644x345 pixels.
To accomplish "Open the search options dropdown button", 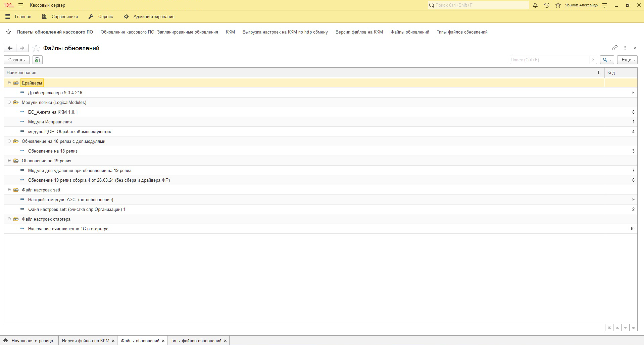I will coord(607,60).
